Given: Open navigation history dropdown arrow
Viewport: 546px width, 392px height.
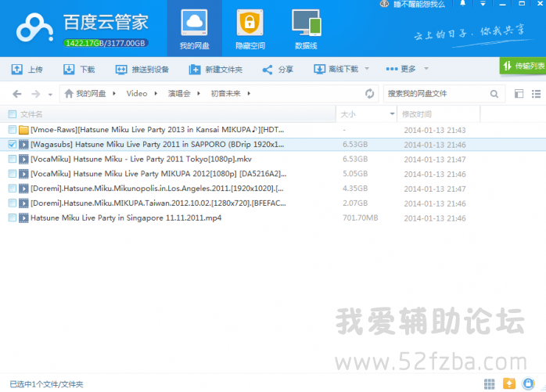Looking at the screenshot, I should click(51, 95).
